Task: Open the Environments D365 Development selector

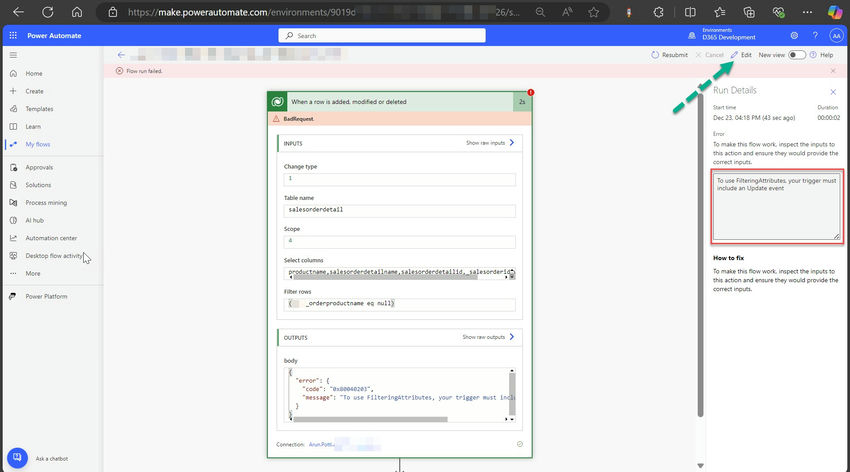Action: 724,34
